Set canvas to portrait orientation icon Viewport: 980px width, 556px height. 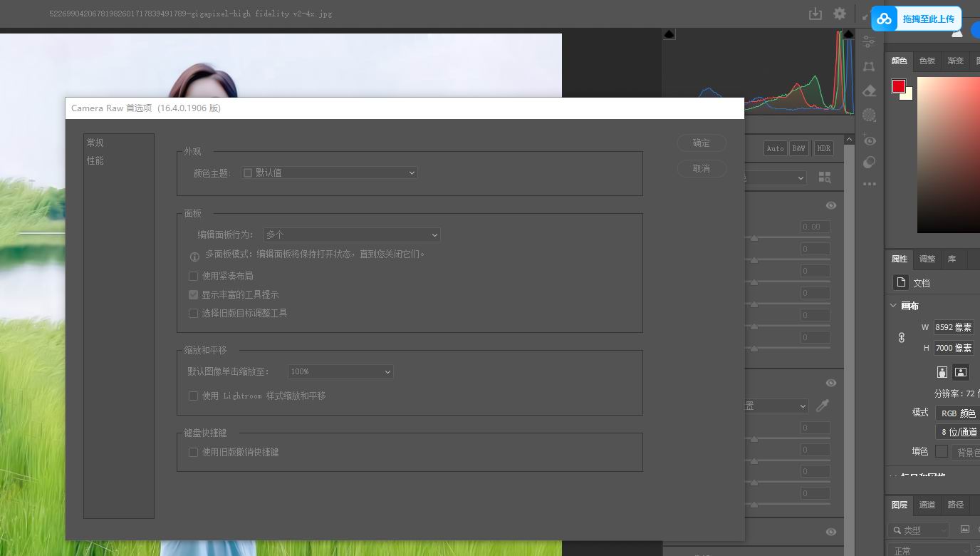point(942,372)
